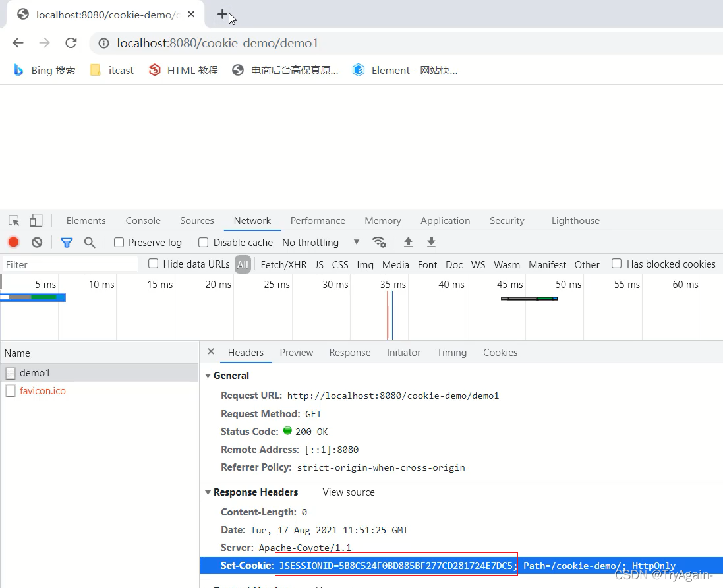Click the import HAR upload arrow

click(x=408, y=242)
